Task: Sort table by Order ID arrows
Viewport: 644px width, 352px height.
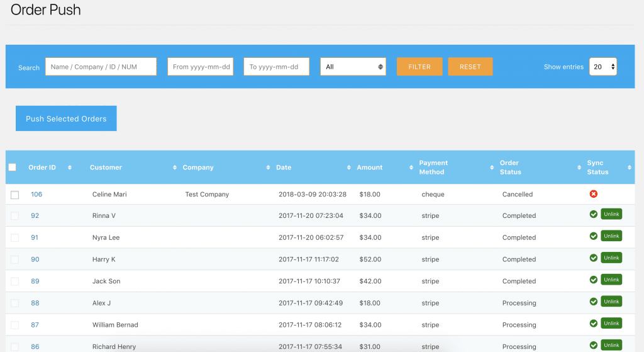Action: click(x=70, y=167)
